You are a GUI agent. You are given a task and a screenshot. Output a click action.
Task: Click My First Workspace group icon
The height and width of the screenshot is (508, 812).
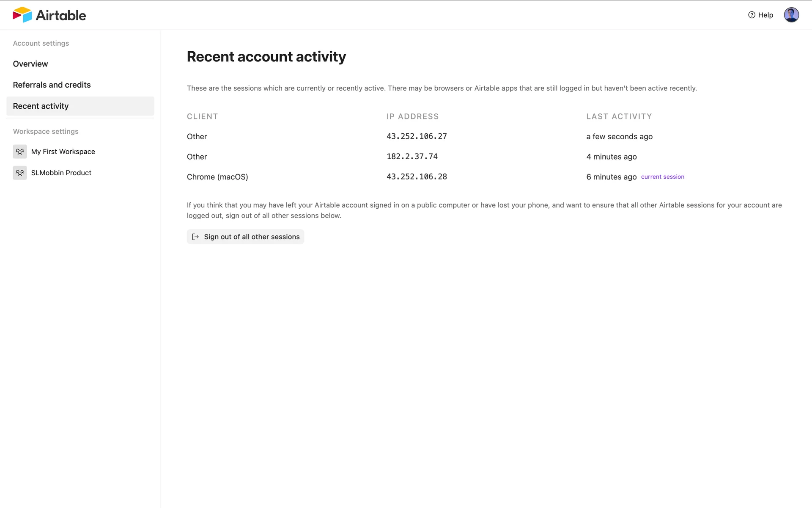[20, 152]
